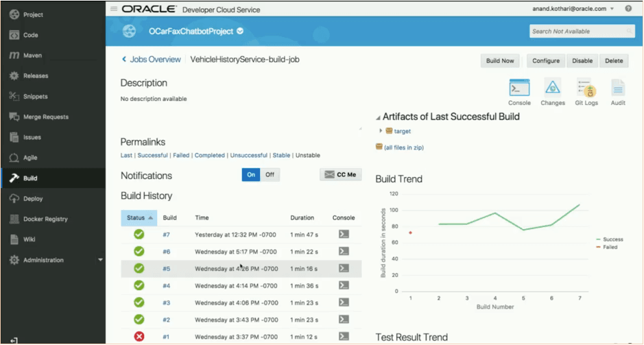
Task: Open build #1 link
Action: (166, 337)
